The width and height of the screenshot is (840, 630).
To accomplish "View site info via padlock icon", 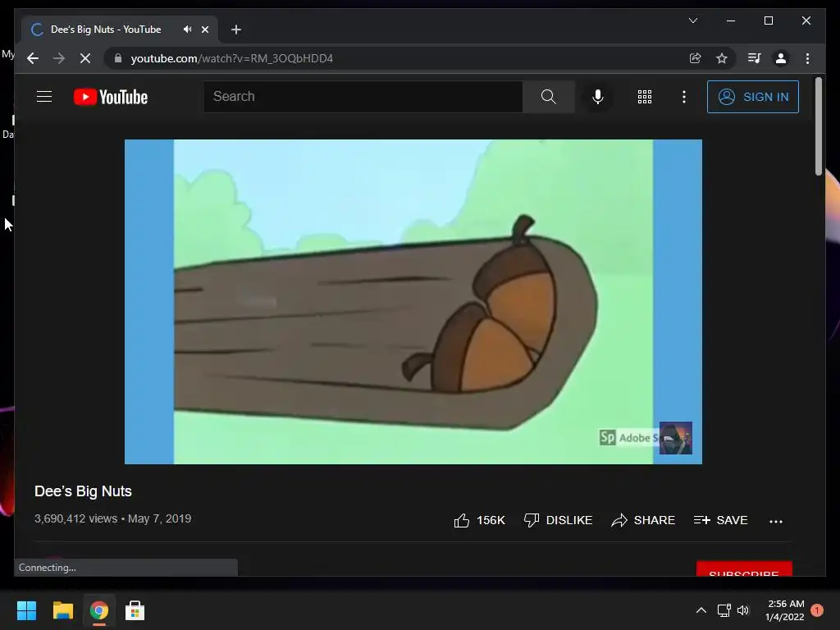I will pyautogui.click(x=118, y=58).
